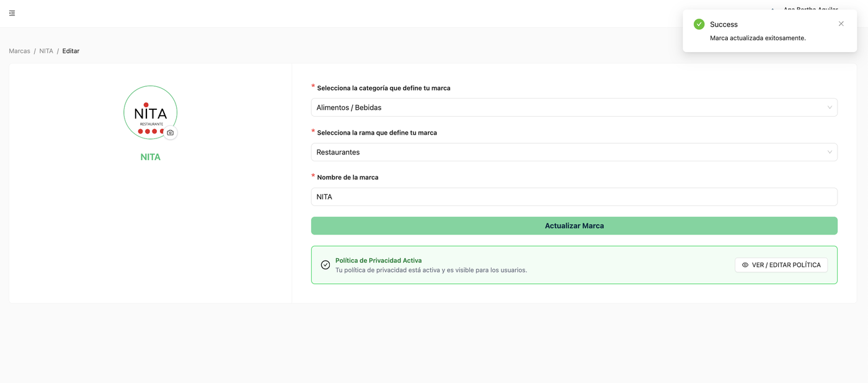Open the Alimentos / Bebidas category dropdown

click(x=574, y=107)
